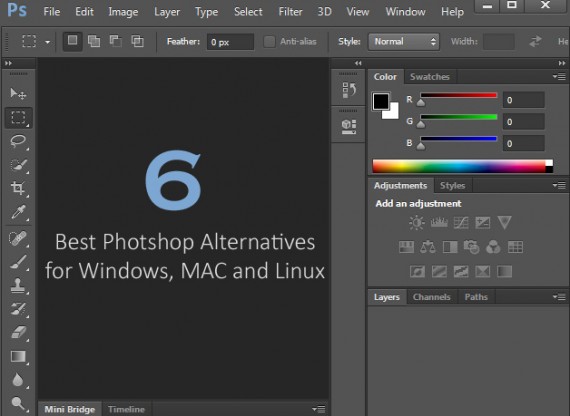Open the Properties panel icon
This screenshot has height=416, width=570.
point(349,126)
